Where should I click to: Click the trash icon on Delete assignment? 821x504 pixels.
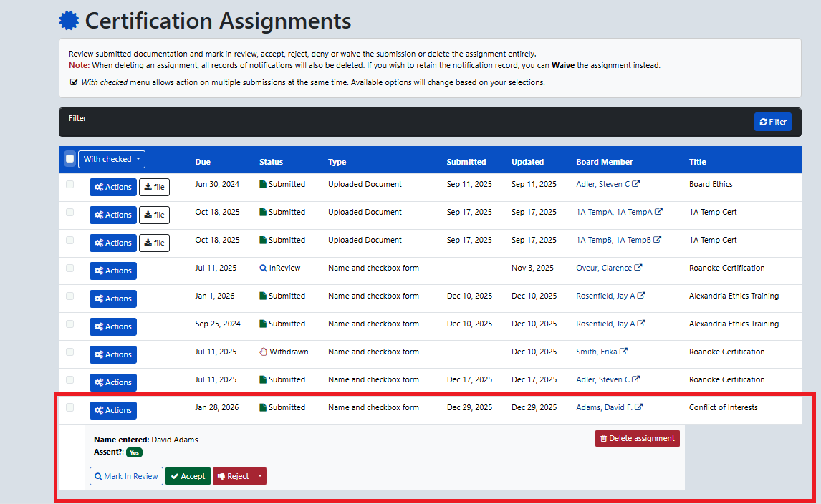pyautogui.click(x=602, y=438)
